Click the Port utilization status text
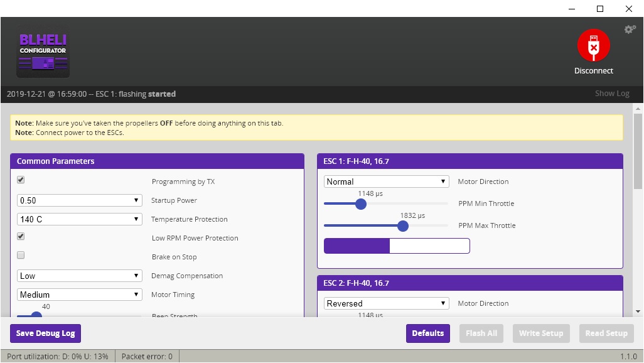The height and width of the screenshot is (363, 644). click(x=58, y=357)
